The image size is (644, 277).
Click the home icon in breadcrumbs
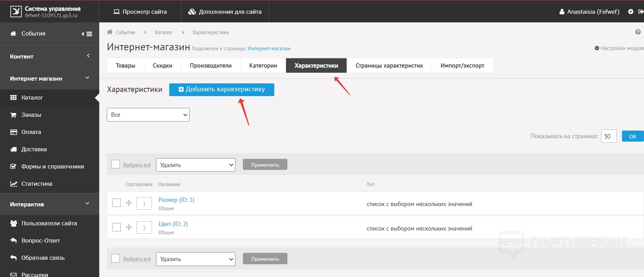(x=110, y=32)
